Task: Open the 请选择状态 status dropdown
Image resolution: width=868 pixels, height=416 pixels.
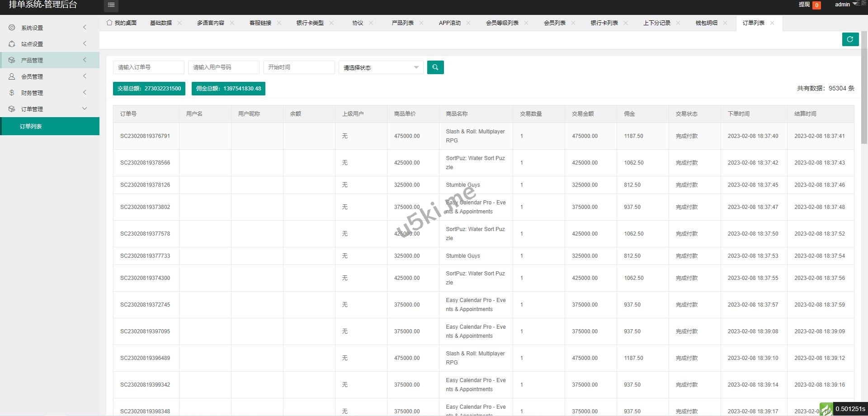Action: 381,67
